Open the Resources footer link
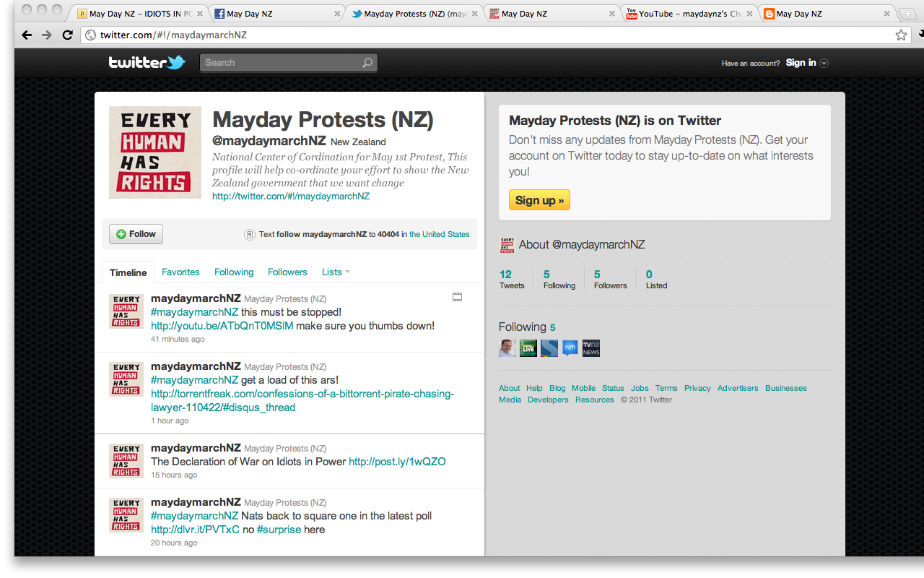 click(595, 400)
